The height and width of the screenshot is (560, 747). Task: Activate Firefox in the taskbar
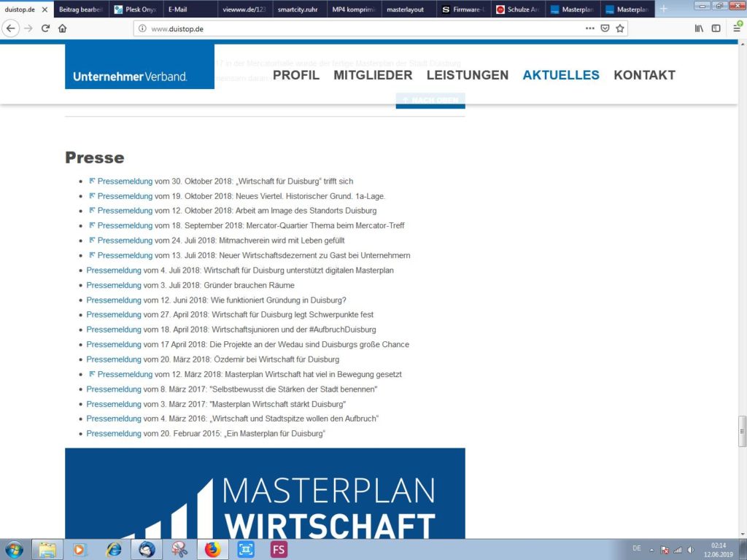point(212,550)
